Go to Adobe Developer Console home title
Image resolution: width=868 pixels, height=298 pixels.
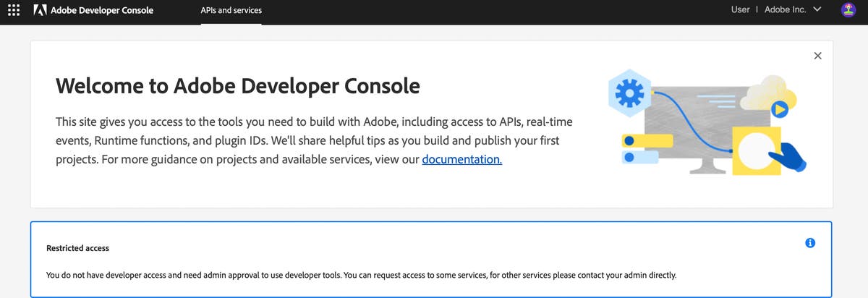(102, 10)
